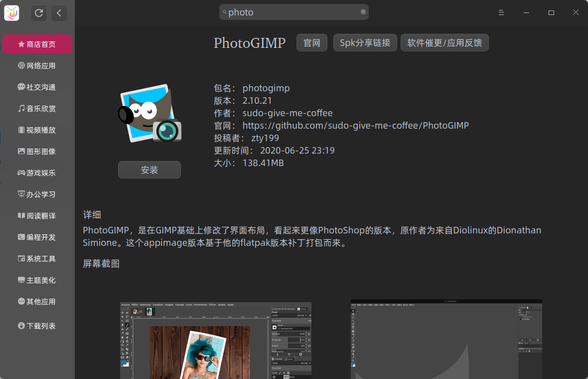The height and width of the screenshot is (379, 588).
Task: Open the 办公学习 category
Action: pyautogui.click(x=37, y=194)
